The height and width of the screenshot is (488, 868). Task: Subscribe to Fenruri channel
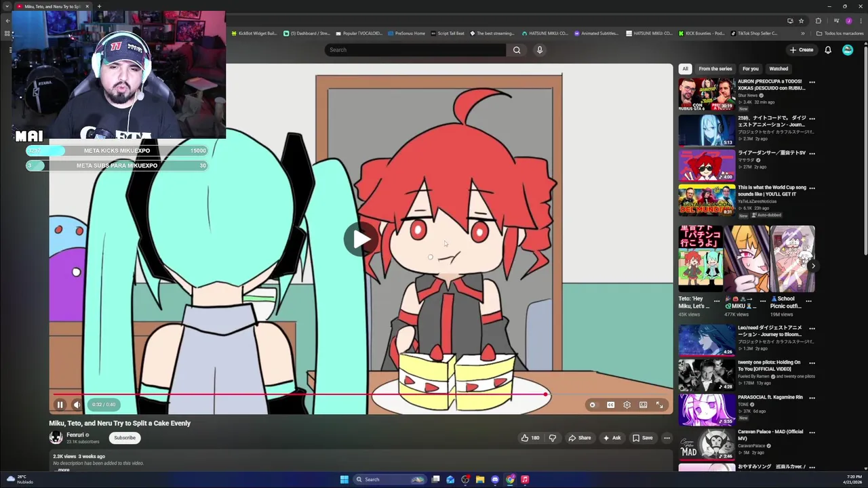125,438
